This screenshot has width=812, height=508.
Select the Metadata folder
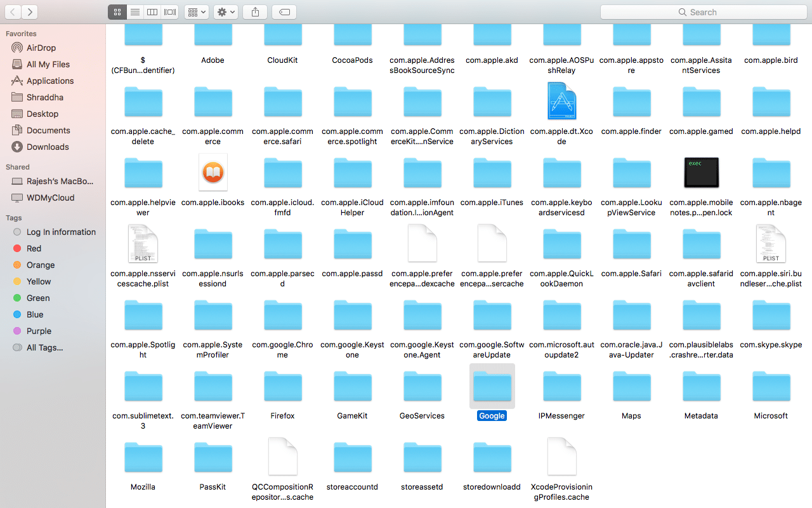click(701, 387)
